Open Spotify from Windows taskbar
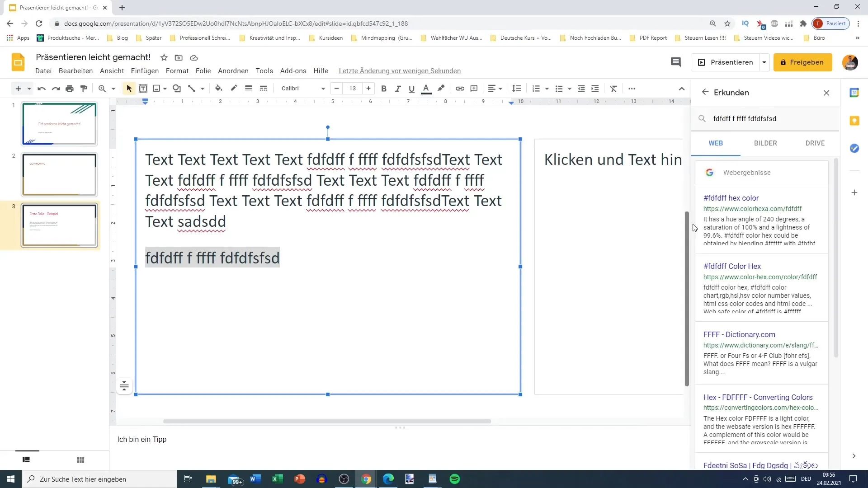 tap(455, 479)
